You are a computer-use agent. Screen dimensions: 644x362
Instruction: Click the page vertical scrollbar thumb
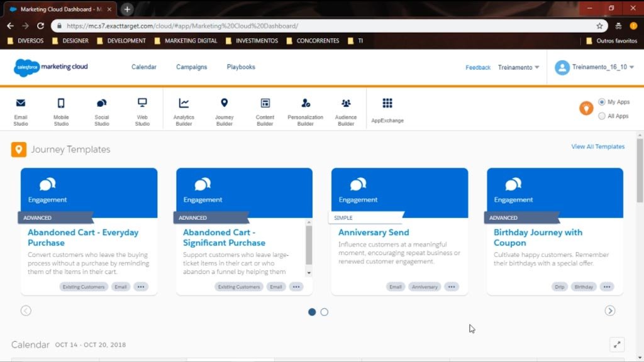[640, 170]
